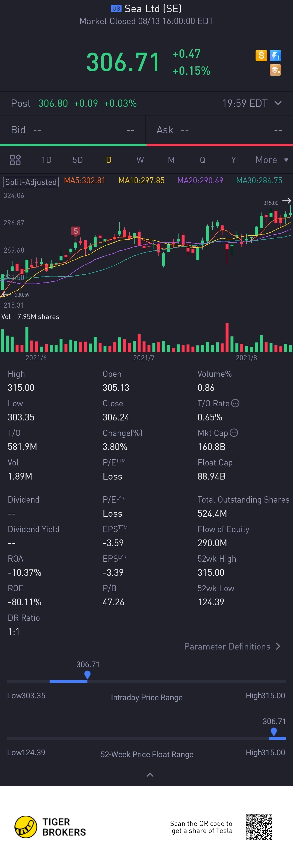Image resolution: width=293 pixels, height=868 pixels.
Task: Tap the right arrow at chart edge
Action: pyautogui.click(x=286, y=201)
